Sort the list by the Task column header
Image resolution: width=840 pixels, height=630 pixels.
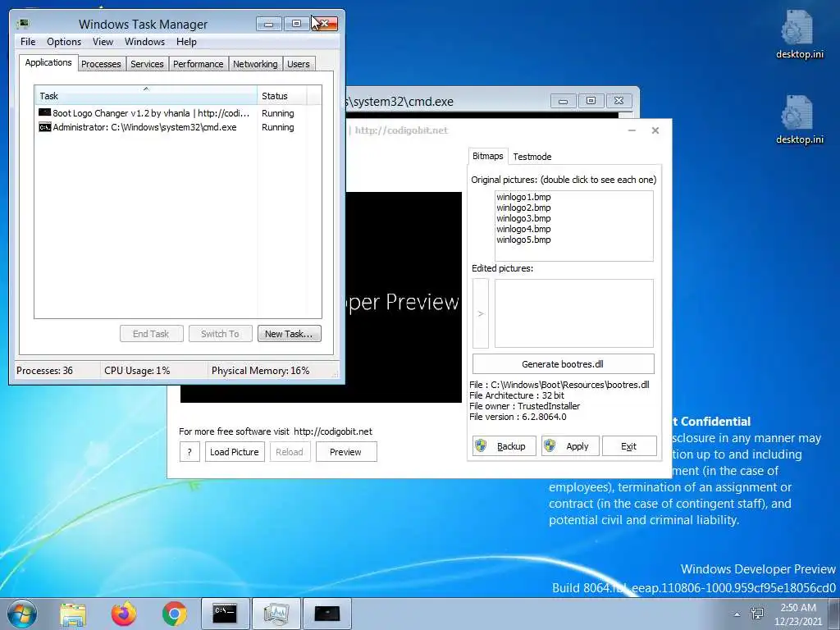pos(146,95)
